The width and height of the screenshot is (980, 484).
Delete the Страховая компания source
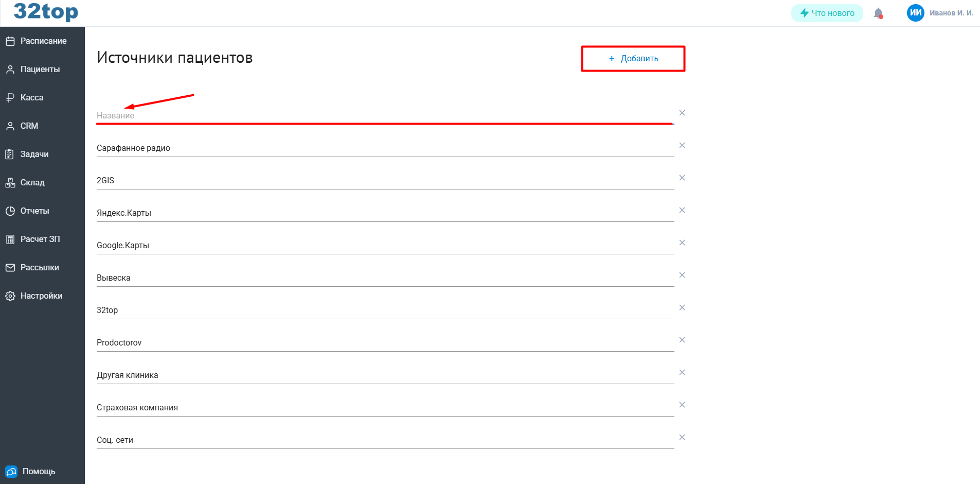[x=682, y=405]
